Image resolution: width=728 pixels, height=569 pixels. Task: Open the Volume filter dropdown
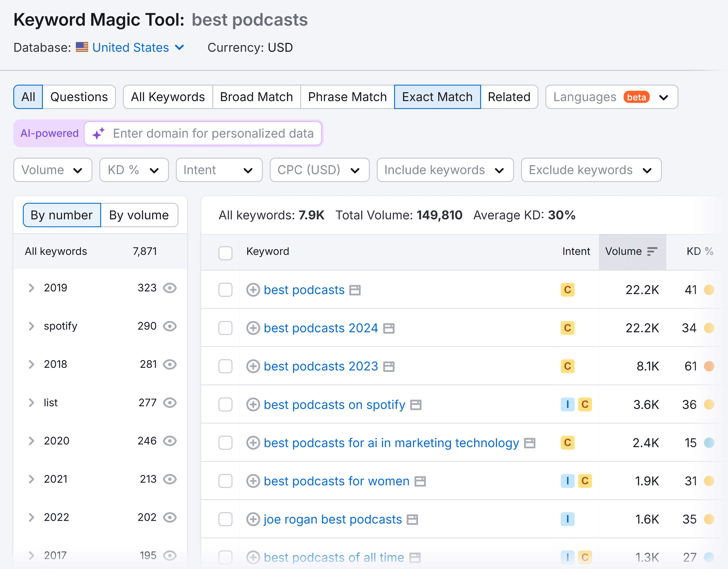[53, 170]
